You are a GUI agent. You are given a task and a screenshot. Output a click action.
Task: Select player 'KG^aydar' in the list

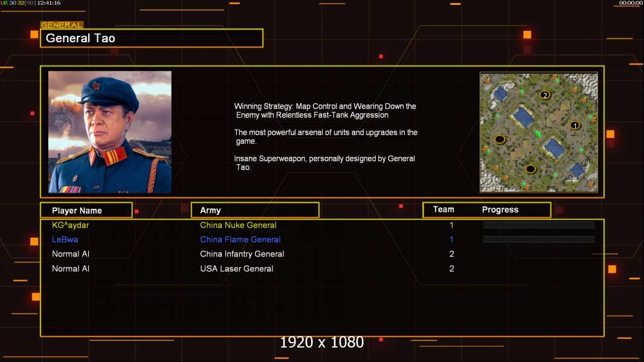pyautogui.click(x=70, y=225)
